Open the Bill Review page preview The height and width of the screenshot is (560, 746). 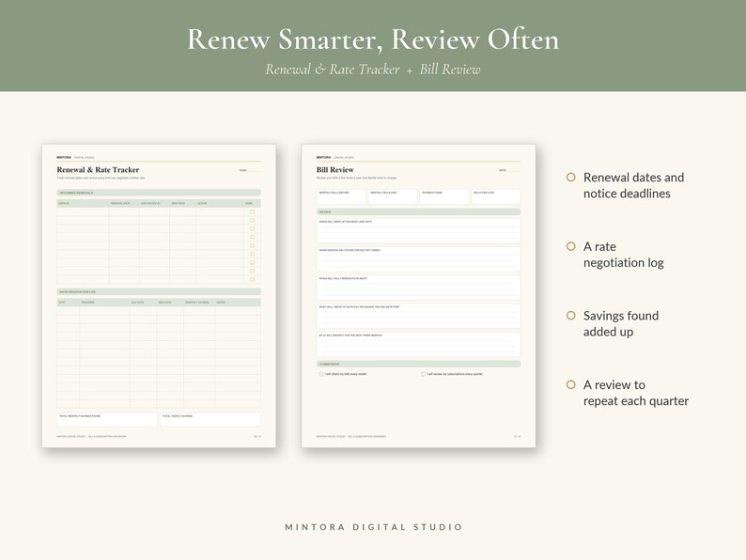[419, 296]
